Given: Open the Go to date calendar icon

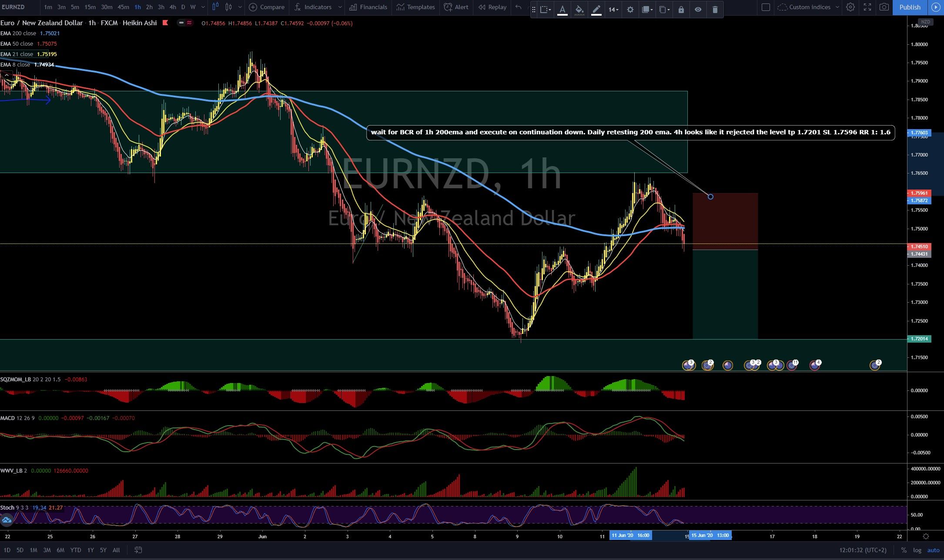Looking at the screenshot, I should click(138, 550).
